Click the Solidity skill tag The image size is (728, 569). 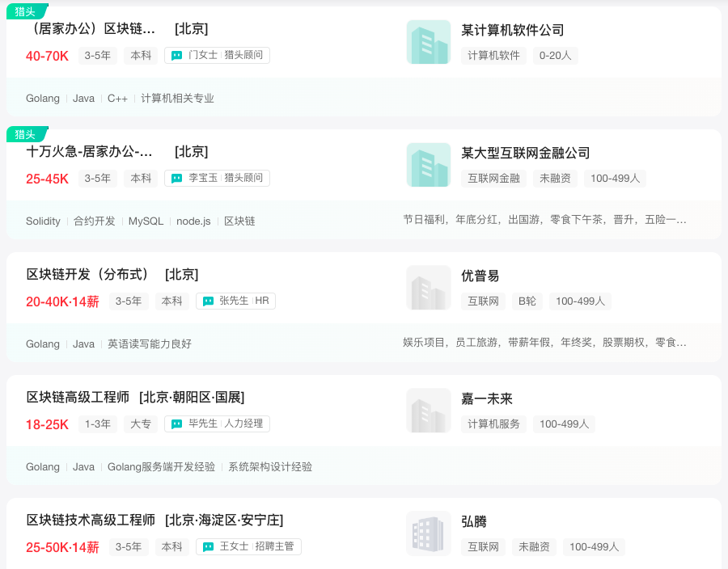point(43,221)
